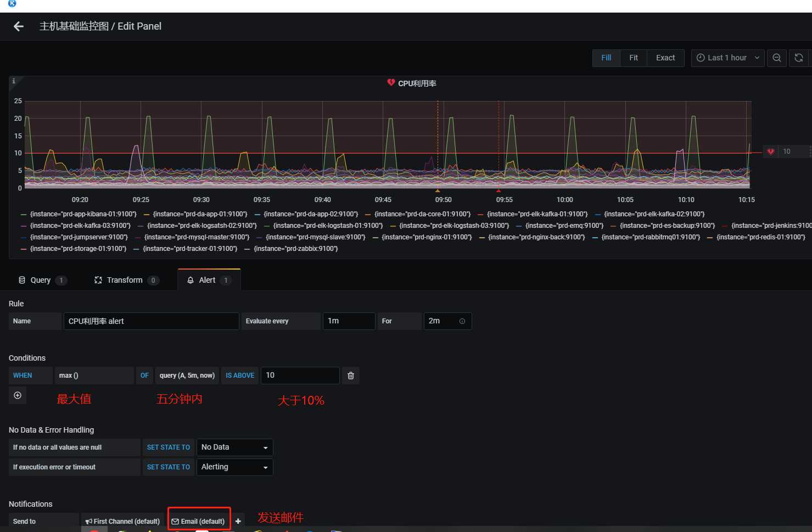The image size is (812, 532).
Task: Choose Fill display mode
Action: click(x=606, y=58)
